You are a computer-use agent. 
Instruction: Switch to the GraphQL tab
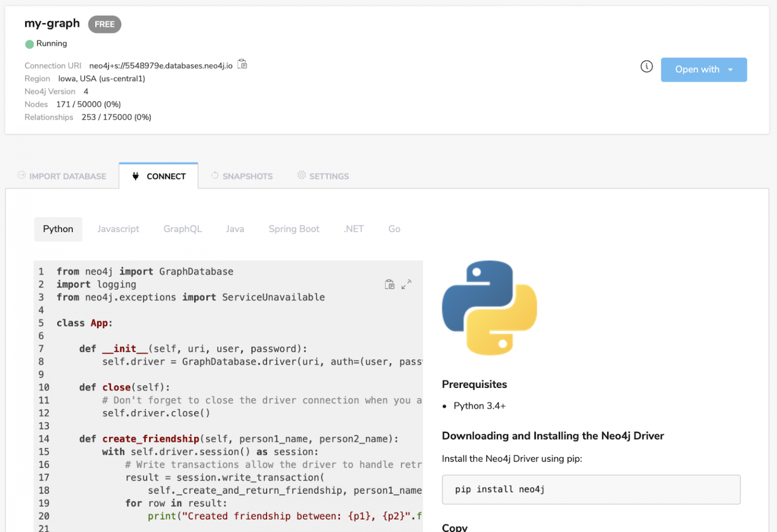[x=183, y=229]
